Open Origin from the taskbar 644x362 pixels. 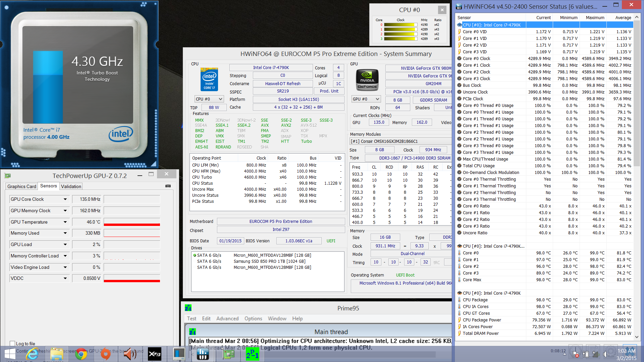[106, 354]
